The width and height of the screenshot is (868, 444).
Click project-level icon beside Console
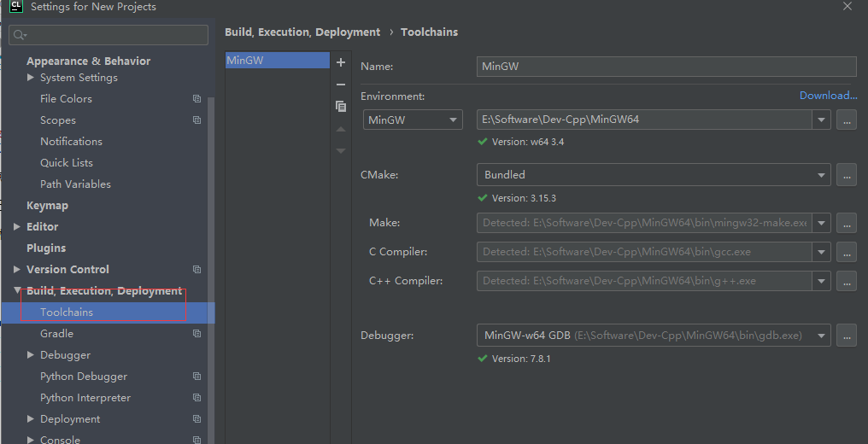click(196, 440)
